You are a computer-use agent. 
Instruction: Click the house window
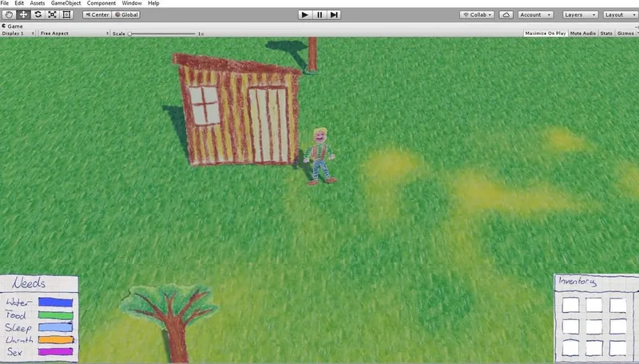click(204, 105)
